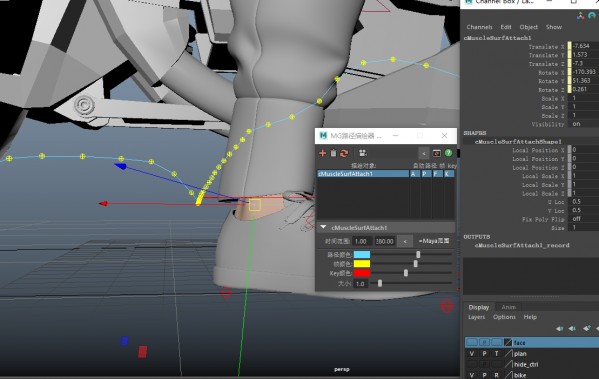Click the camera icon in the MG path tool
This screenshot has width=599, height=379.
tap(363, 153)
